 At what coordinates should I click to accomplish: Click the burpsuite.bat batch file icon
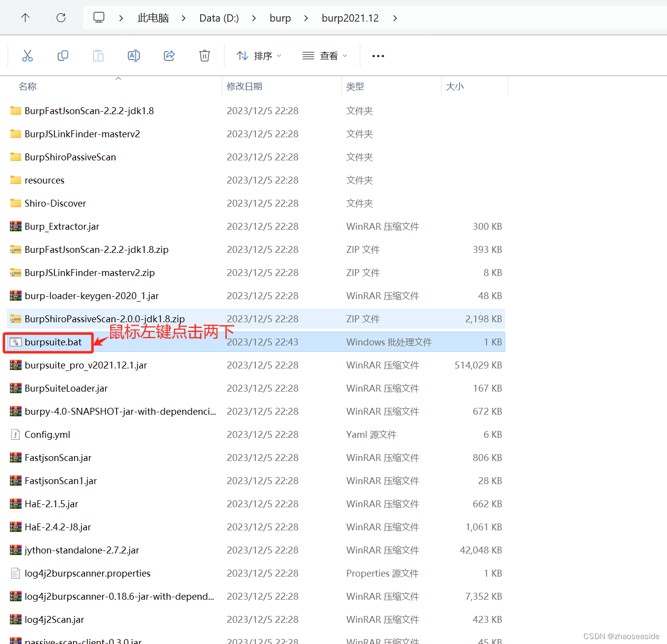click(x=16, y=342)
